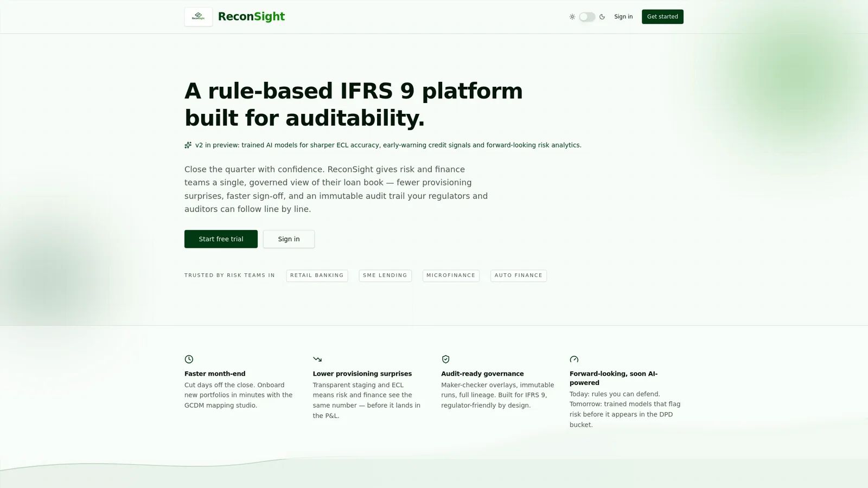868x488 pixels.
Task: Click the Audit-ready governance heading
Action: click(482, 374)
